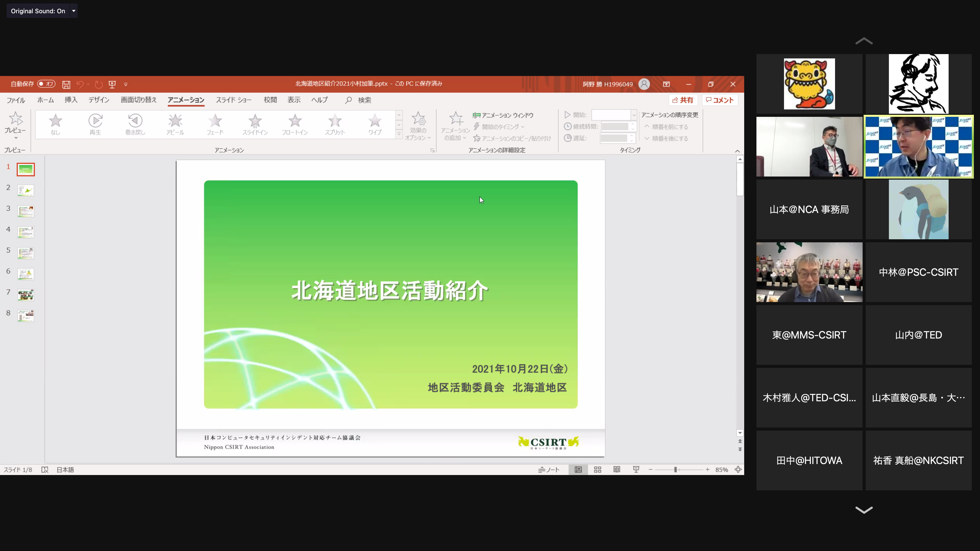Switch to the 挿入 tab

tap(71, 100)
